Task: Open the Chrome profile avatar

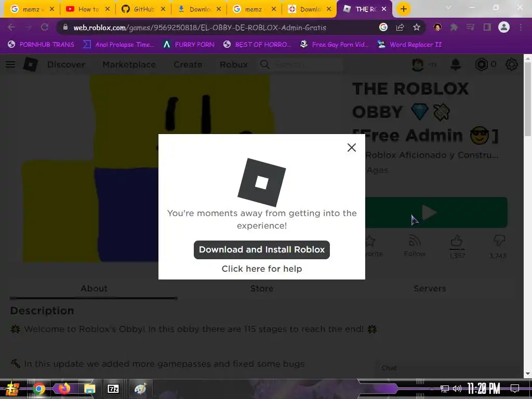Action: click(504, 28)
